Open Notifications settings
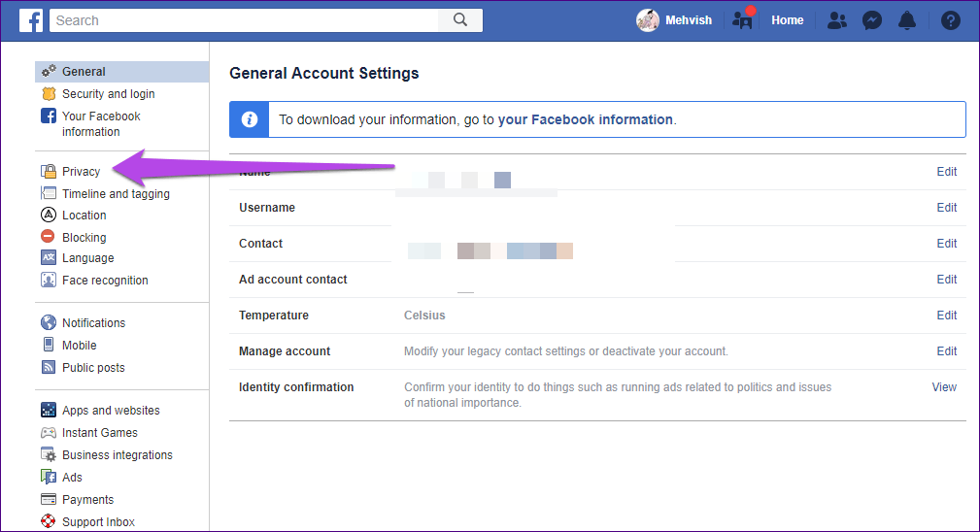Image resolution: width=980 pixels, height=532 pixels. coord(94,323)
